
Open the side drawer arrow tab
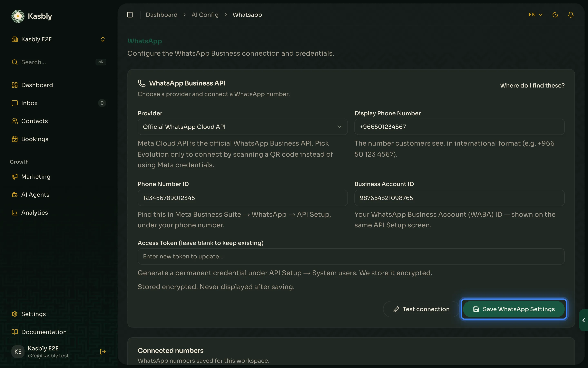click(583, 320)
